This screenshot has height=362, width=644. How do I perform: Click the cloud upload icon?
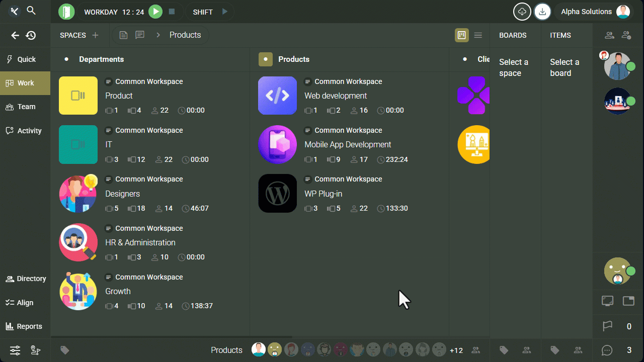click(x=522, y=12)
